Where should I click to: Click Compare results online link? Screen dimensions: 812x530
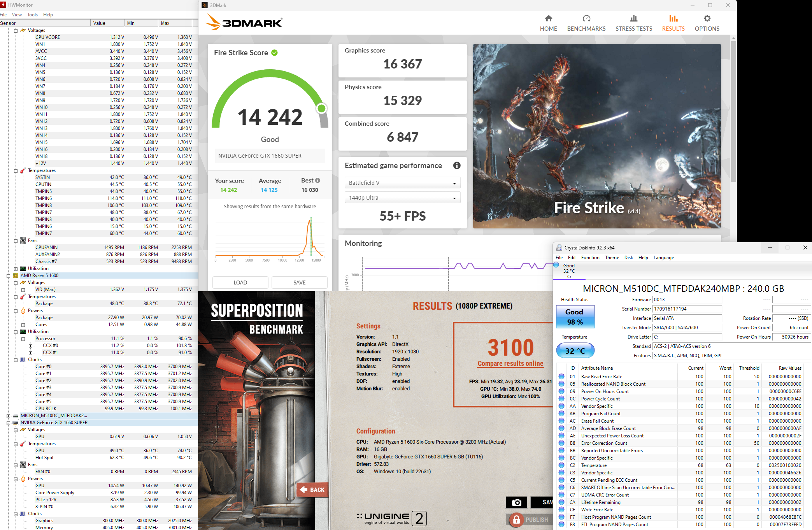510,363
